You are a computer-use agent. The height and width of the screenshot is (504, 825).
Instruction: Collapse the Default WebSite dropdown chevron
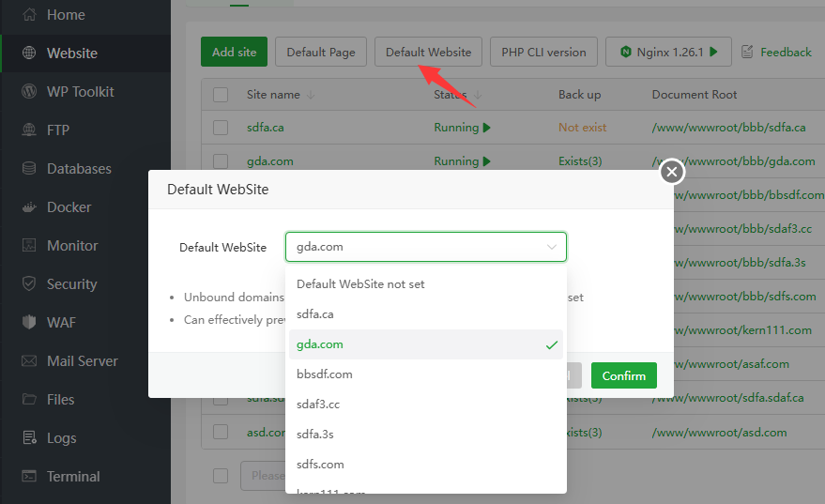[551, 247]
